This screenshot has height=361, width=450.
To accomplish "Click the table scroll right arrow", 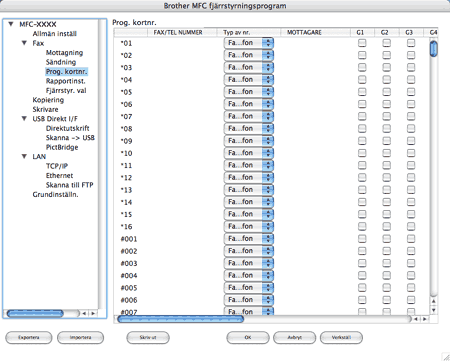I will pos(425,319).
